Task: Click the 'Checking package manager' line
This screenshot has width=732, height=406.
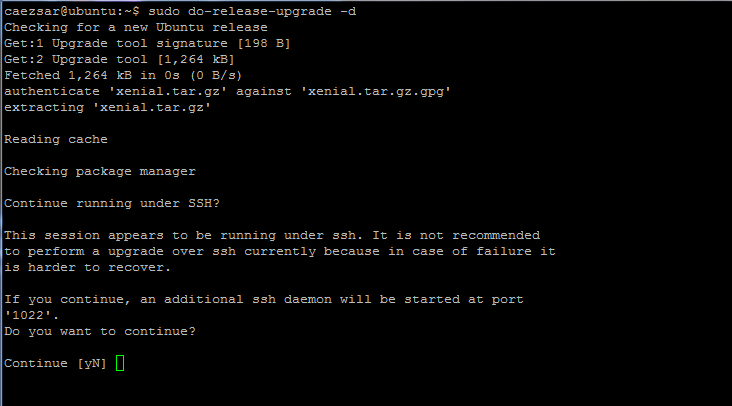Action: [x=98, y=171]
